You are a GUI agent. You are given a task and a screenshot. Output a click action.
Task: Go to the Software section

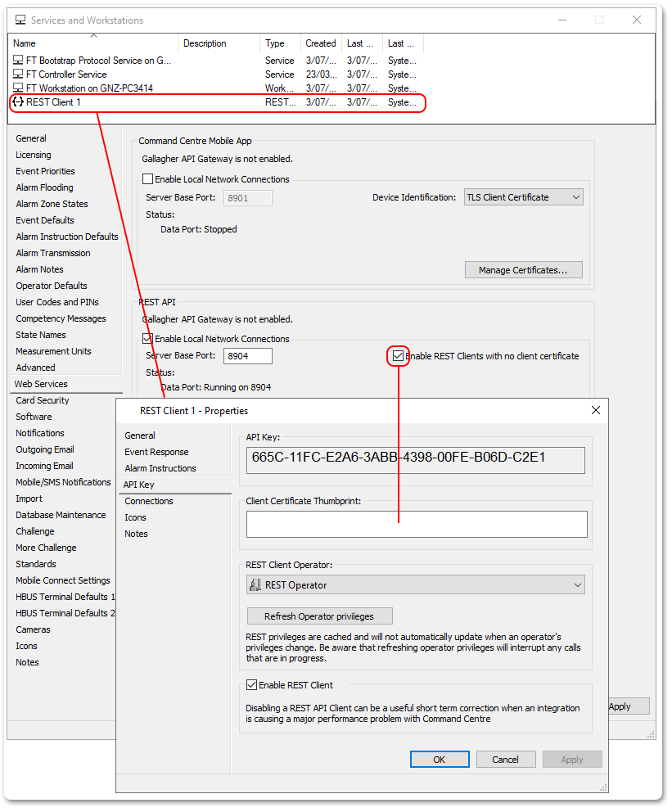(x=34, y=417)
